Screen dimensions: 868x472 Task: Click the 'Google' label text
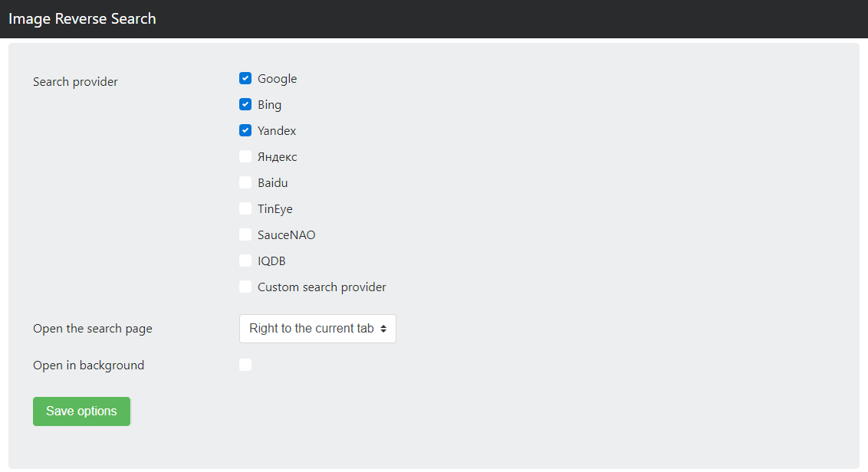[278, 79]
